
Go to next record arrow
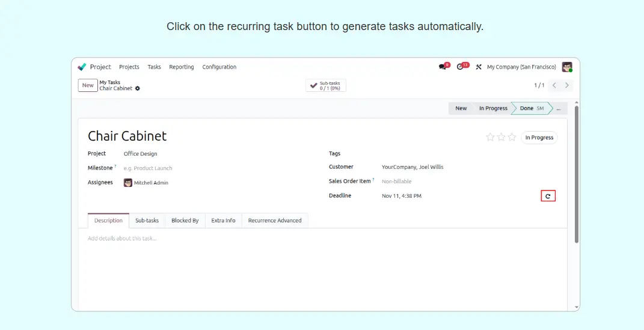[x=566, y=85]
